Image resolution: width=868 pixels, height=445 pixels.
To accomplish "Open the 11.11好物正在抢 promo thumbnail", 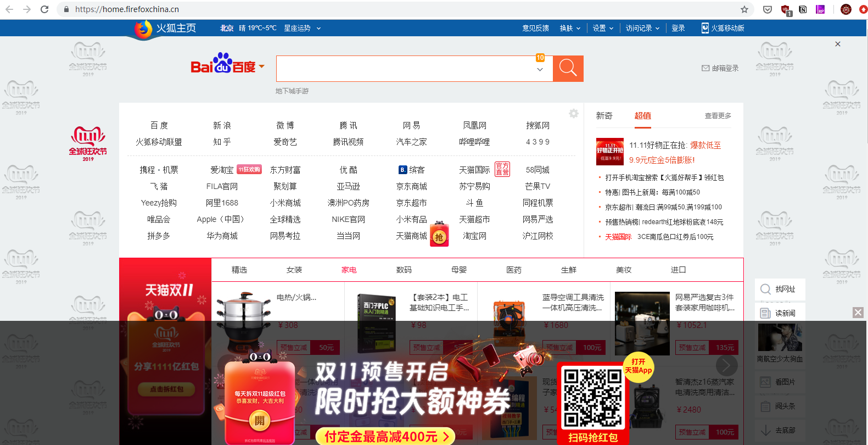I will tap(610, 152).
